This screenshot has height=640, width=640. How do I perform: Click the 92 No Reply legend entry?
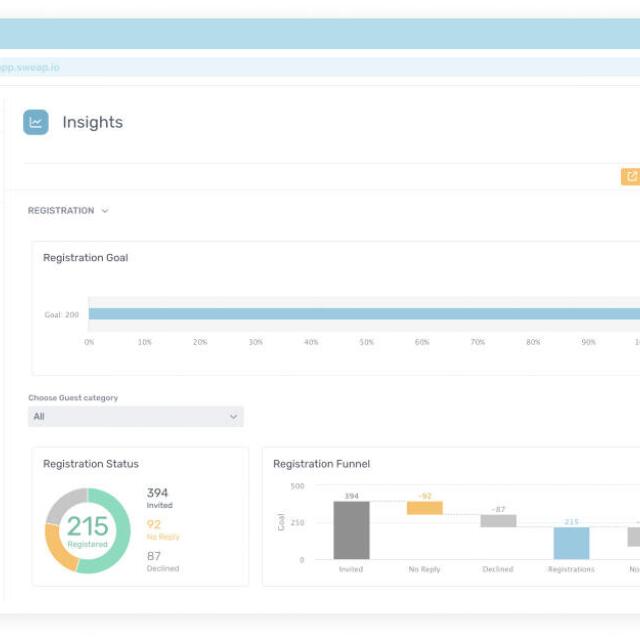(x=163, y=529)
